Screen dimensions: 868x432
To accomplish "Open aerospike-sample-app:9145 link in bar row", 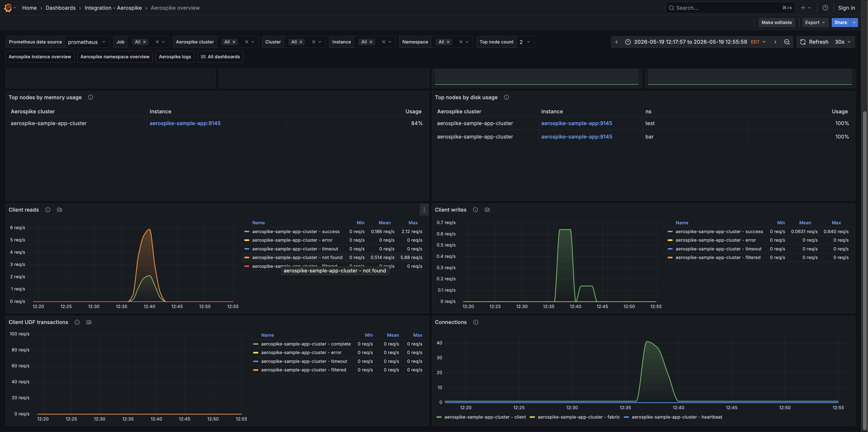I will coord(577,137).
